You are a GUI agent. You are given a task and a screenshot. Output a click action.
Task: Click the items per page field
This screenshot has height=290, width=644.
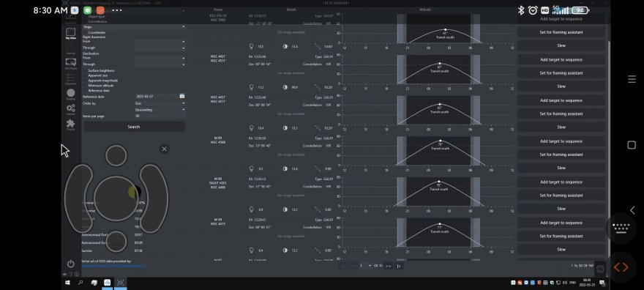pyautogui.click(x=160, y=116)
